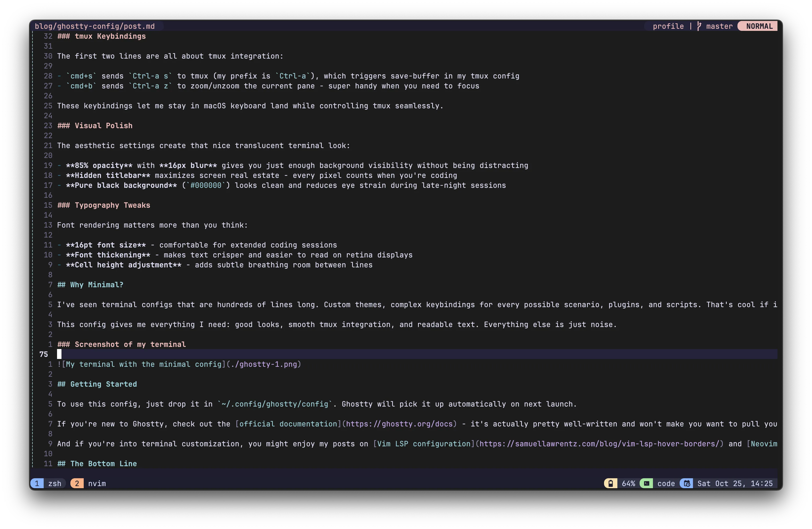Screen dimensions: 812x529
Task: Click the calendar-clock icon before the date
Action: pyautogui.click(x=686, y=483)
